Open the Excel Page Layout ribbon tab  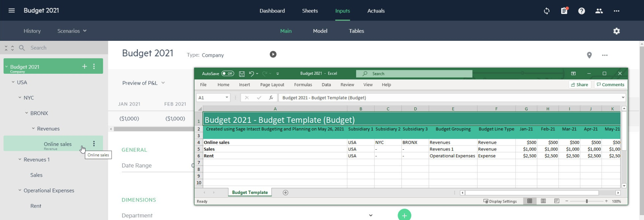tap(272, 85)
